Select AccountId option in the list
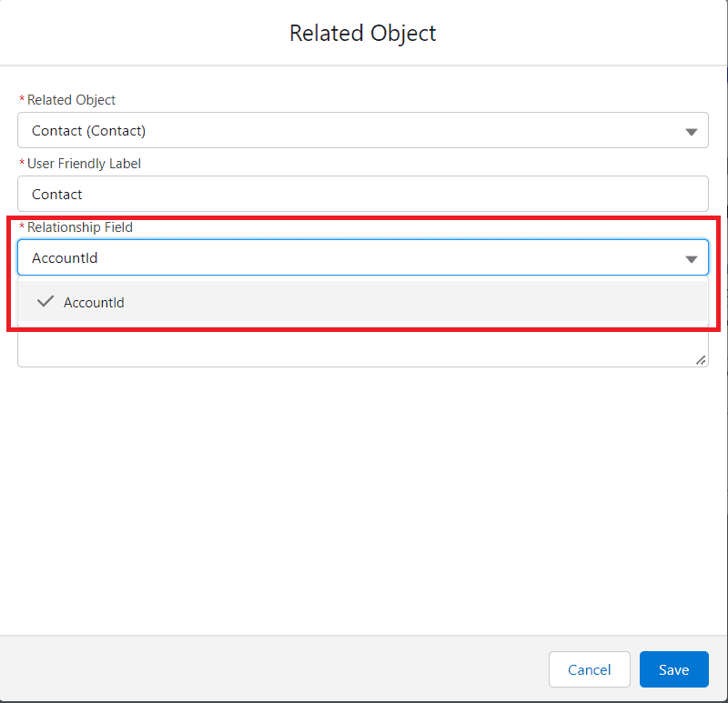 pos(95,303)
